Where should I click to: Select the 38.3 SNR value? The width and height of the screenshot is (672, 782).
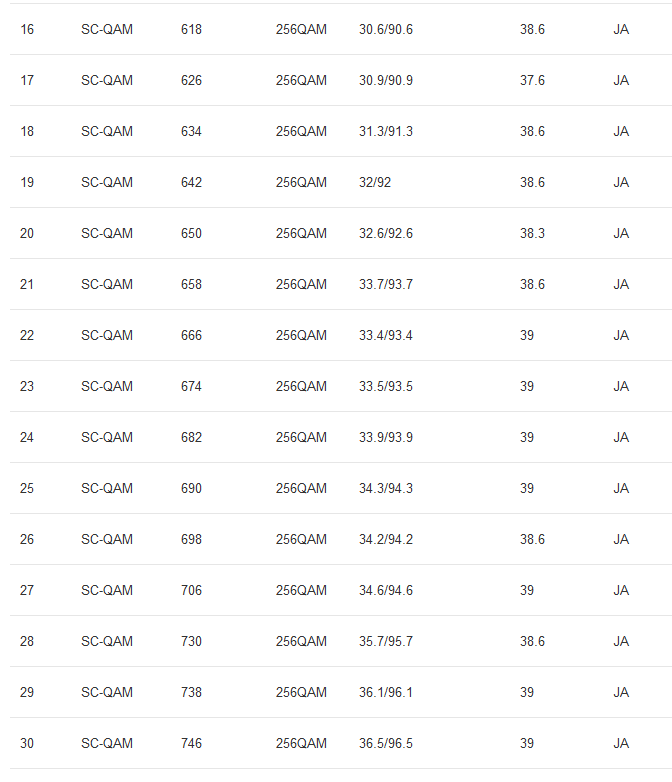pos(532,234)
